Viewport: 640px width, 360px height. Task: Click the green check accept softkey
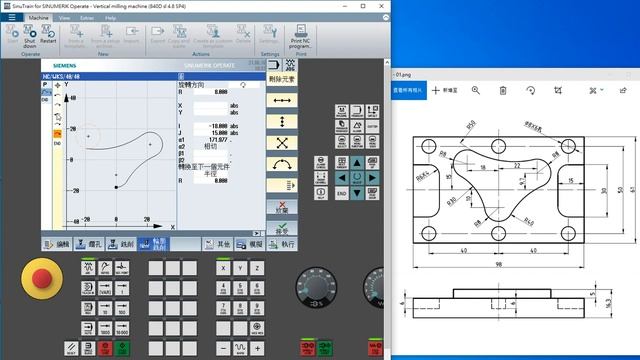282,228
